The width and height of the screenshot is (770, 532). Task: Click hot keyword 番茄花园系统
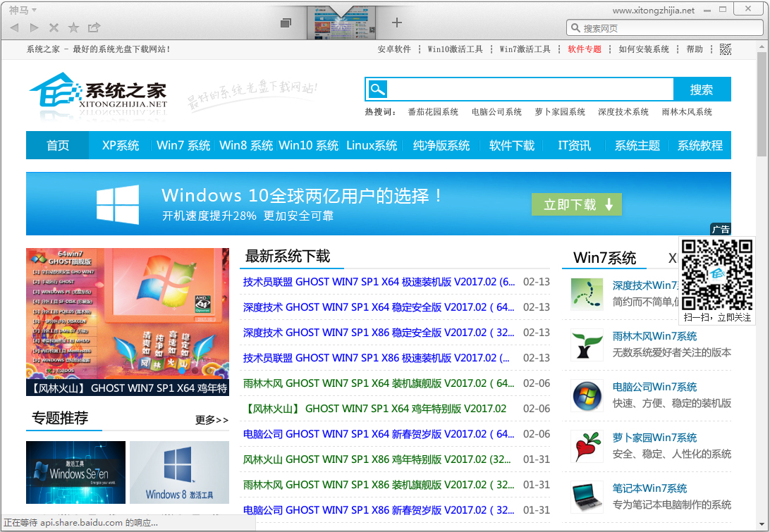433,112
